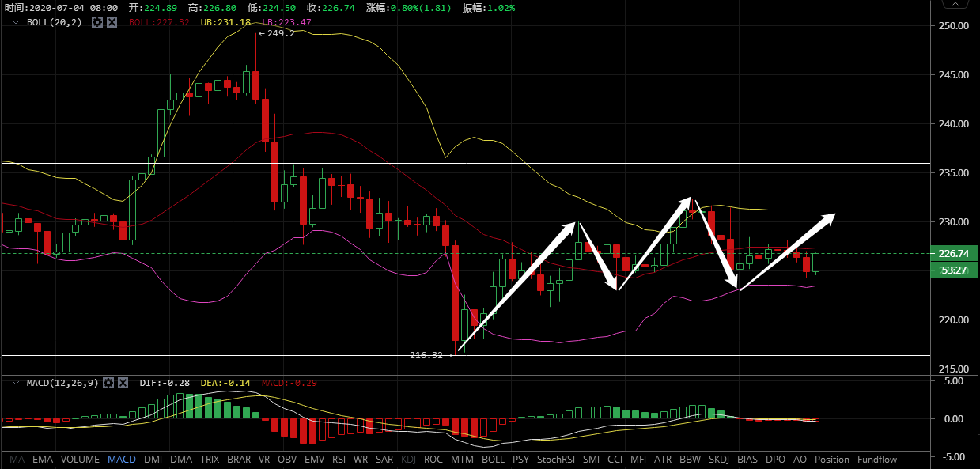Remove the BOLL indicator with X icon
The height and width of the screenshot is (469, 980).
pos(112,22)
